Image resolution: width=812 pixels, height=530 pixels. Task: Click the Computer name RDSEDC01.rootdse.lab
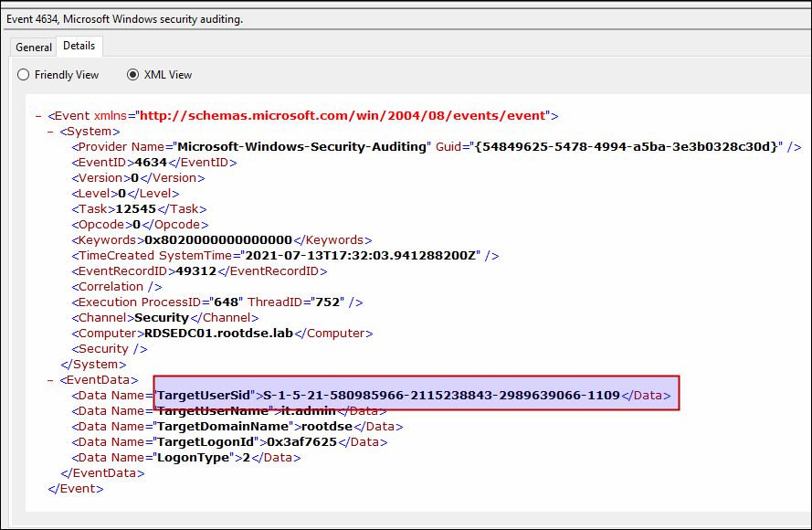pos(218,334)
